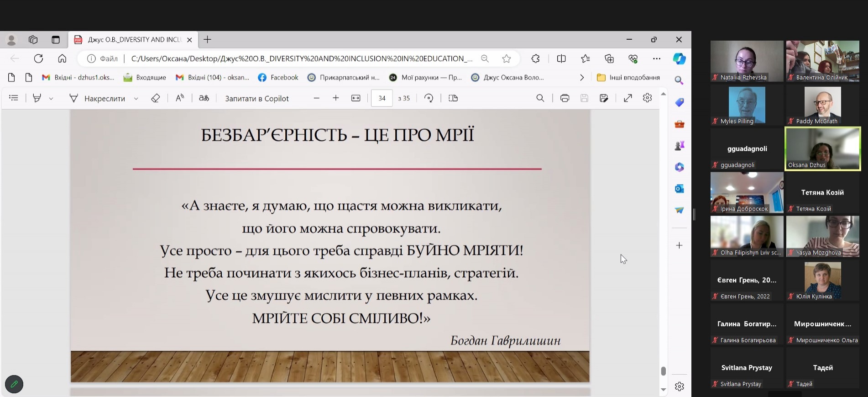The height and width of the screenshot is (397, 868).
Task: Toggle the table of contents pane
Action: pos(14,98)
